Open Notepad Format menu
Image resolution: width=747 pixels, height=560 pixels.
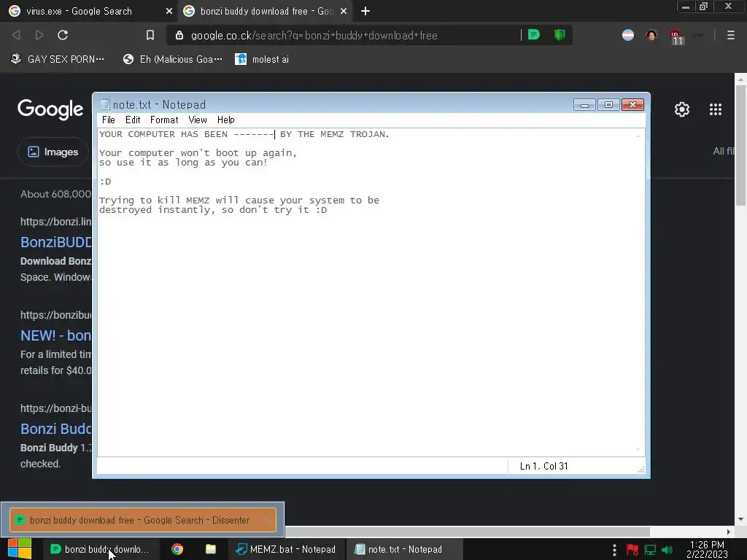point(164,120)
